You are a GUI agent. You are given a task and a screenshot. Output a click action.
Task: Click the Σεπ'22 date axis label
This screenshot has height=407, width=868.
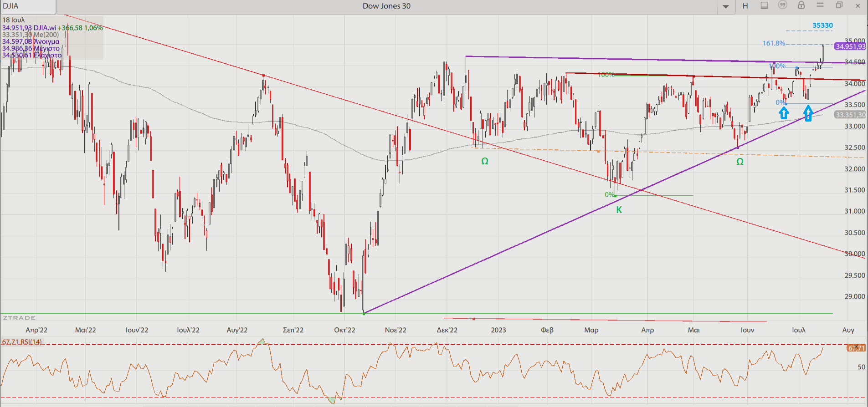(x=293, y=330)
